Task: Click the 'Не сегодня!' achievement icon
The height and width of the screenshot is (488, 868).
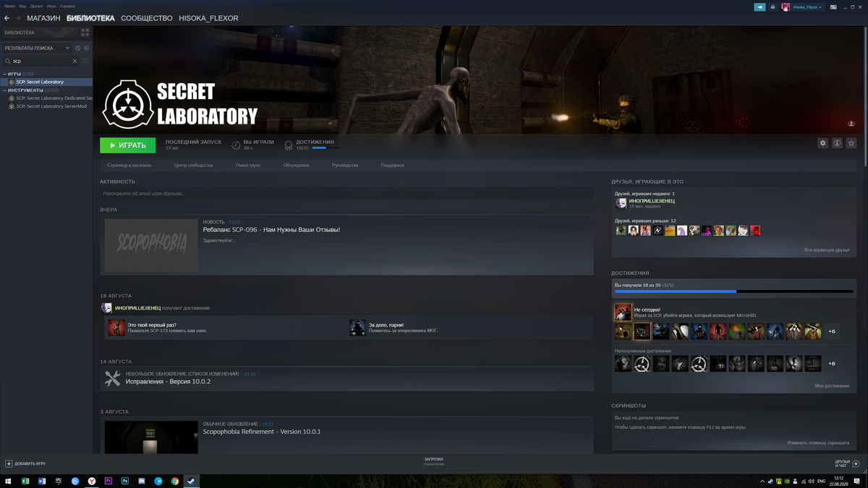Action: (x=623, y=312)
